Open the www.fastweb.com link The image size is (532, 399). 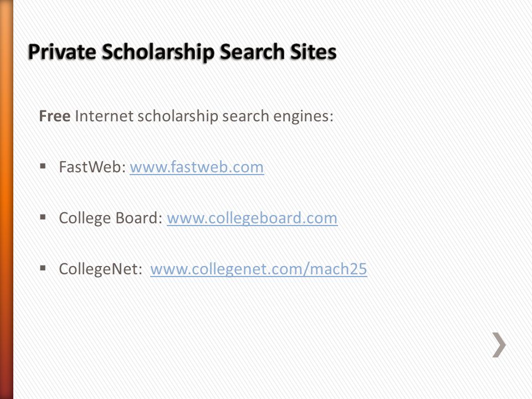(197, 167)
